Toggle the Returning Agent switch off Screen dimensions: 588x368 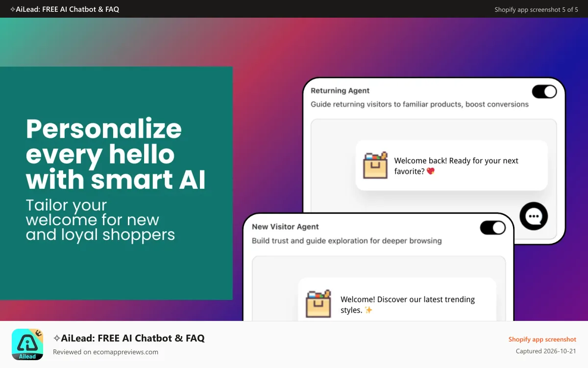point(544,92)
